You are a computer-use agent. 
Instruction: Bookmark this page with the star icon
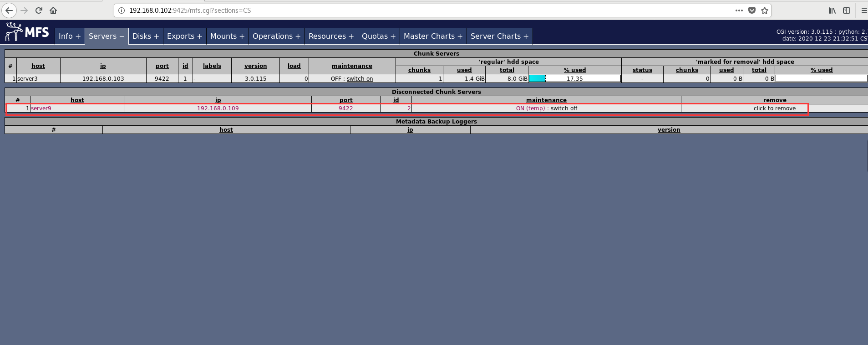pos(765,10)
